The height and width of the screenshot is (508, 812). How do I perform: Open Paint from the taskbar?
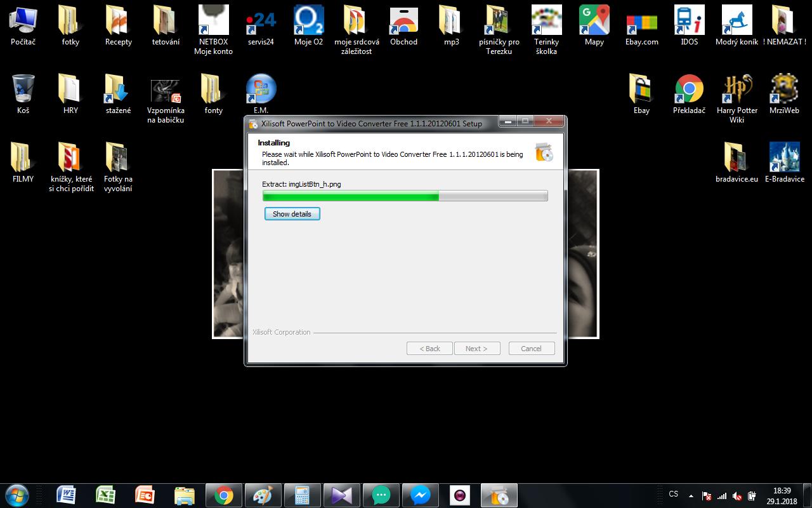262,495
